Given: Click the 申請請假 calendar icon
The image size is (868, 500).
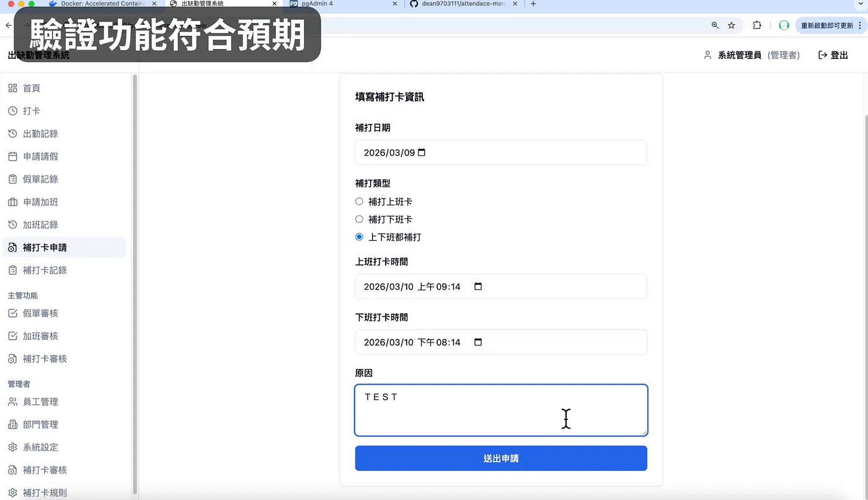Looking at the screenshot, I should (12, 156).
